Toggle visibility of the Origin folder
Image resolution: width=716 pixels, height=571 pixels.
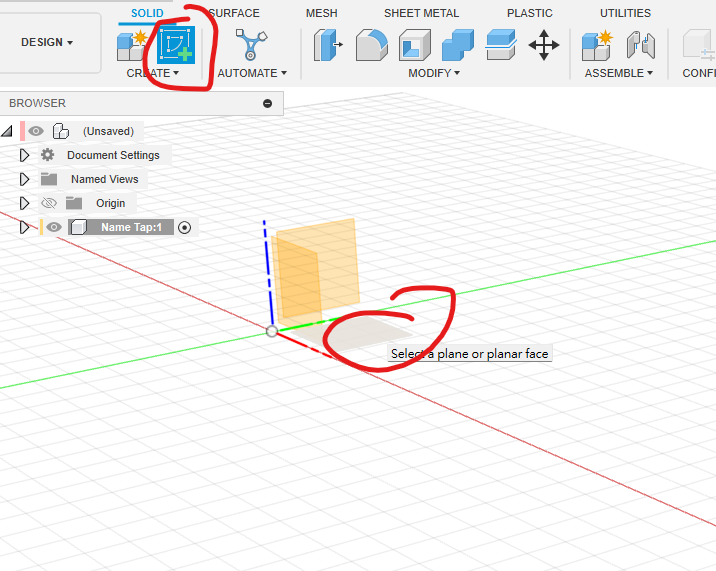point(49,203)
